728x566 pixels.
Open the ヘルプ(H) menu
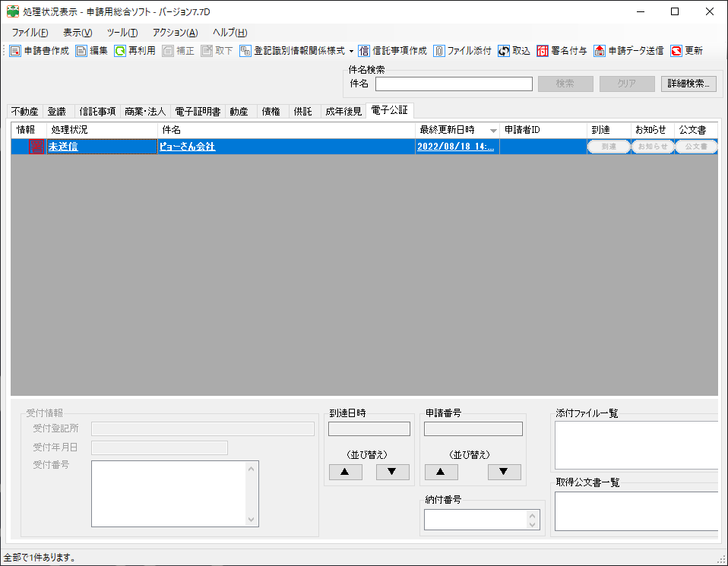(229, 33)
